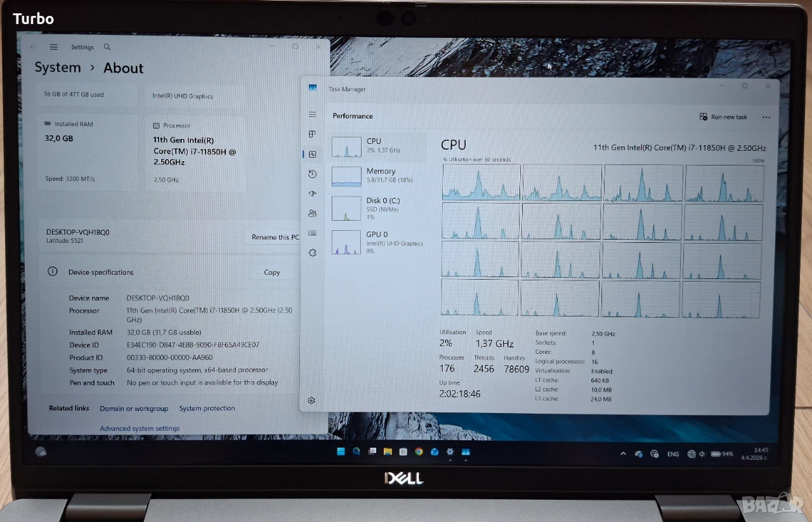Show hidden system tray icons

coord(623,454)
